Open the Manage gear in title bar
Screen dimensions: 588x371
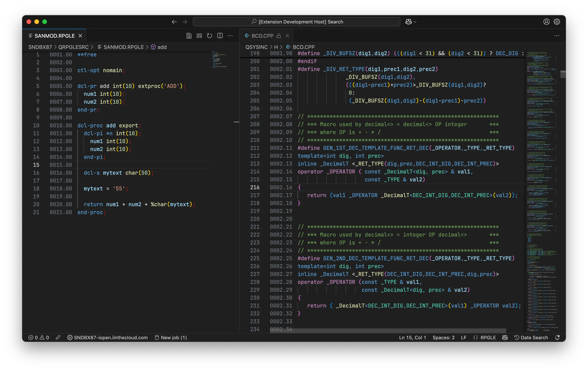[557, 22]
